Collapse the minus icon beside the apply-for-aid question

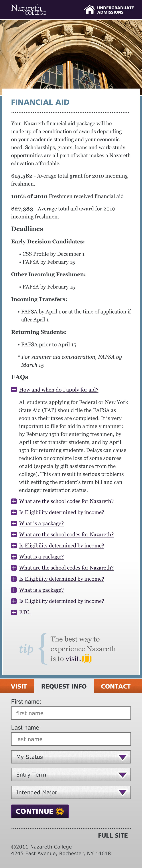point(14,390)
